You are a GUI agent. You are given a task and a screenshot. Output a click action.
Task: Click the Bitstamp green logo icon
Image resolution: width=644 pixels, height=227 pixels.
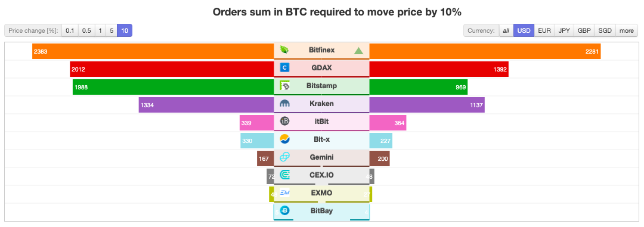pyautogui.click(x=284, y=86)
